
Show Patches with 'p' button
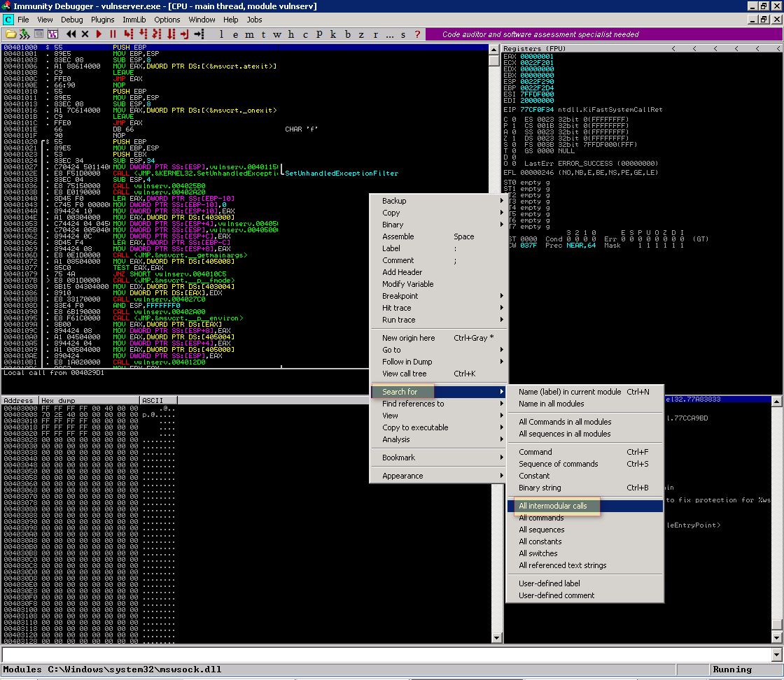click(x=319, y=34)
